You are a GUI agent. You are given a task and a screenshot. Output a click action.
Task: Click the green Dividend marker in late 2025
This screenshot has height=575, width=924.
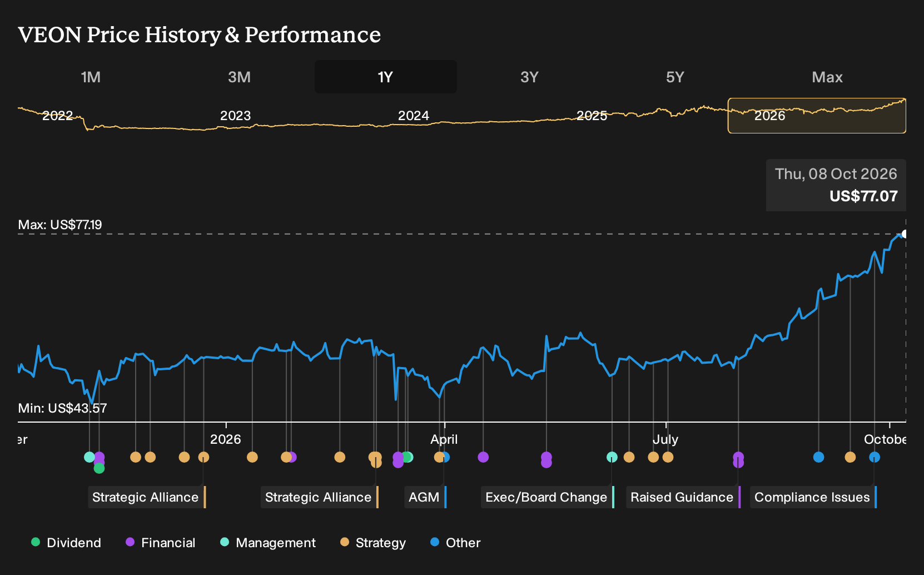point(99,468)
